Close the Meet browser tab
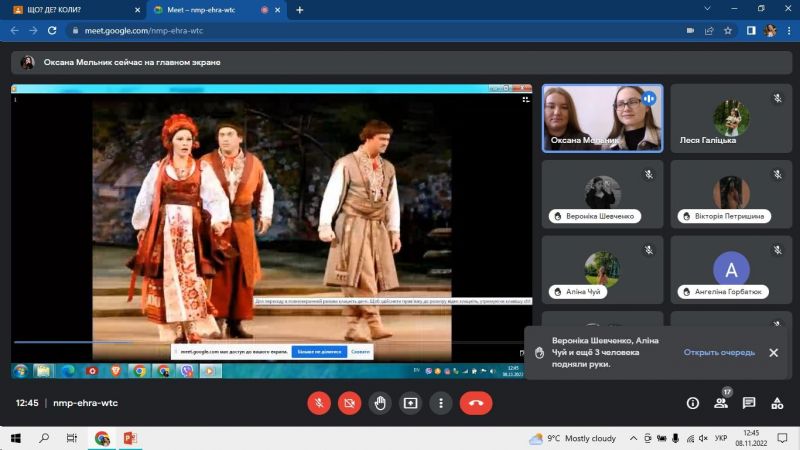800x450 pixels. [x=278, y=10]
